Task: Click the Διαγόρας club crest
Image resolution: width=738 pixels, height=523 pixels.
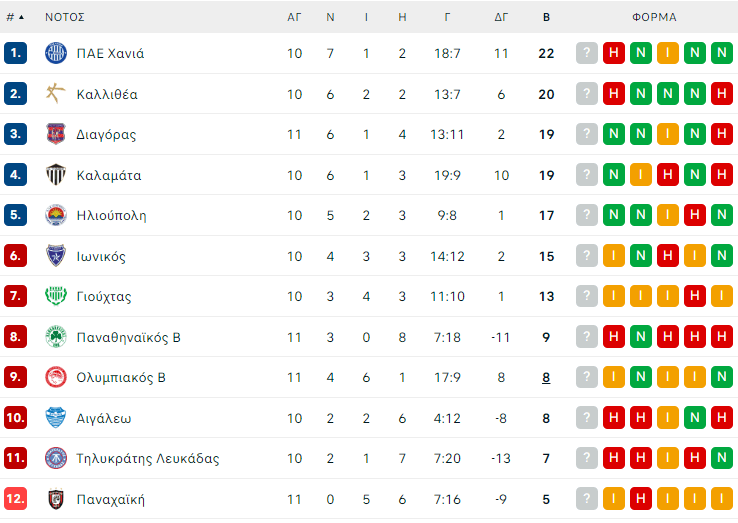Action: [56, 134]
